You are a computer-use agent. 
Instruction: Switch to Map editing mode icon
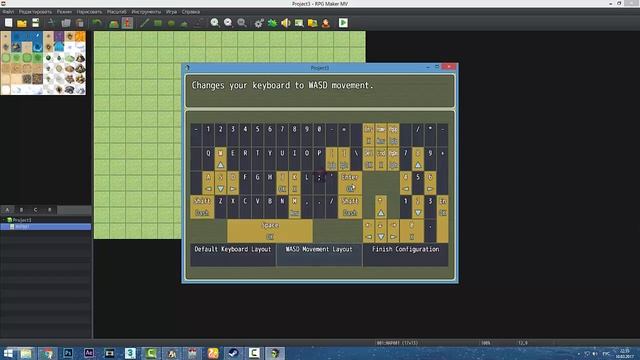click(x=113, y=23)
